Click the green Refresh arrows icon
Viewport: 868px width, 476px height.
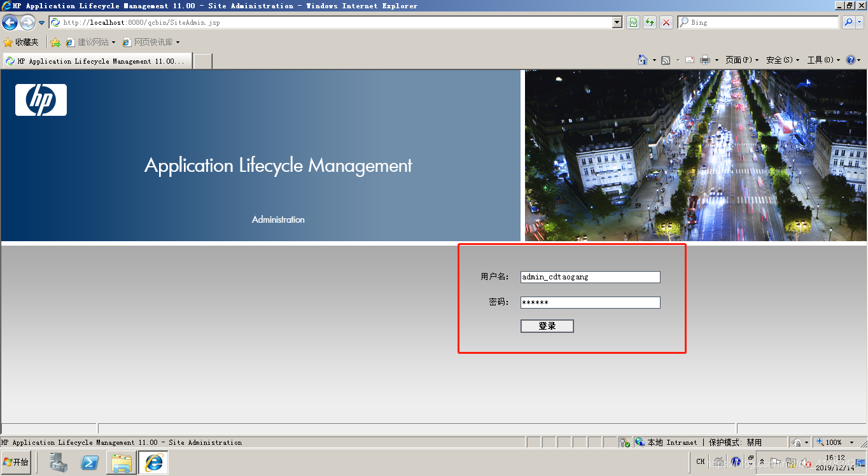point(650,22)
